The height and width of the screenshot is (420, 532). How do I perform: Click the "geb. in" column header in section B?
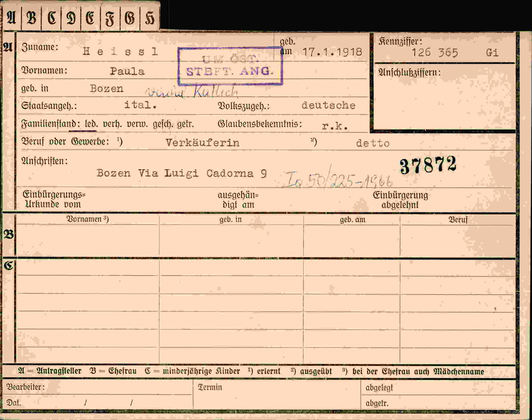pyautogui.click(x=230, y=219)
